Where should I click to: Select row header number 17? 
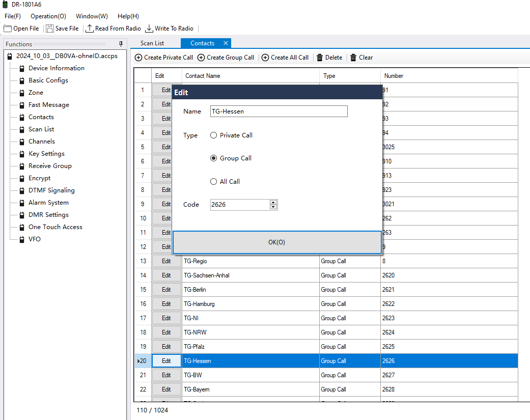(x=143, y=318)
